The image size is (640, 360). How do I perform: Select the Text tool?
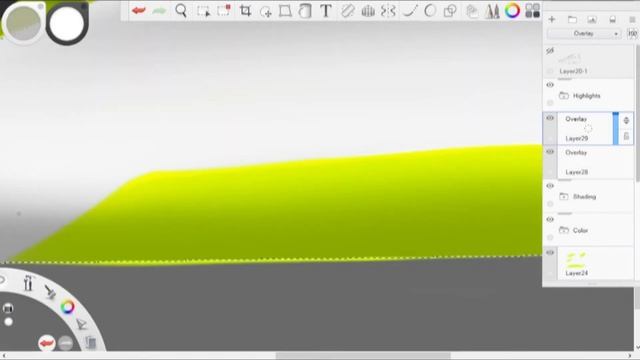point(326,11)
